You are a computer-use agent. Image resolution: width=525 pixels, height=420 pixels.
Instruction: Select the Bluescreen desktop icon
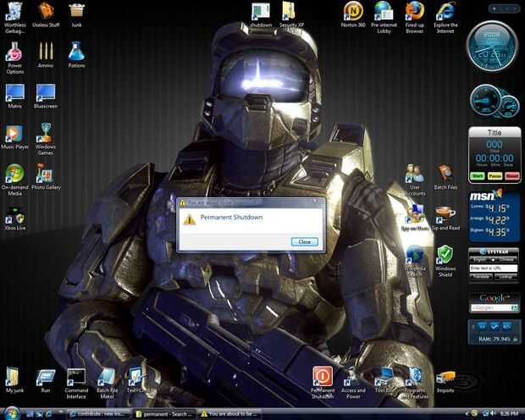[x=45, y=92]
